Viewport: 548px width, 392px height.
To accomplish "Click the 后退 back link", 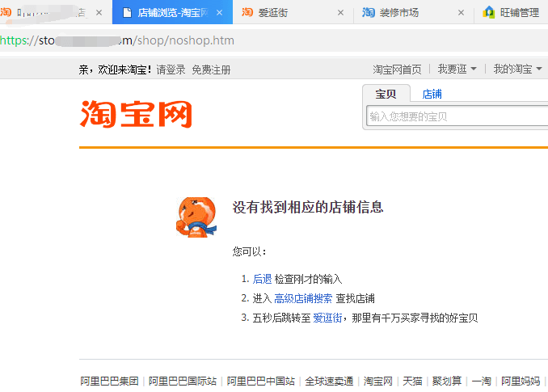I will tap(262, 279).
